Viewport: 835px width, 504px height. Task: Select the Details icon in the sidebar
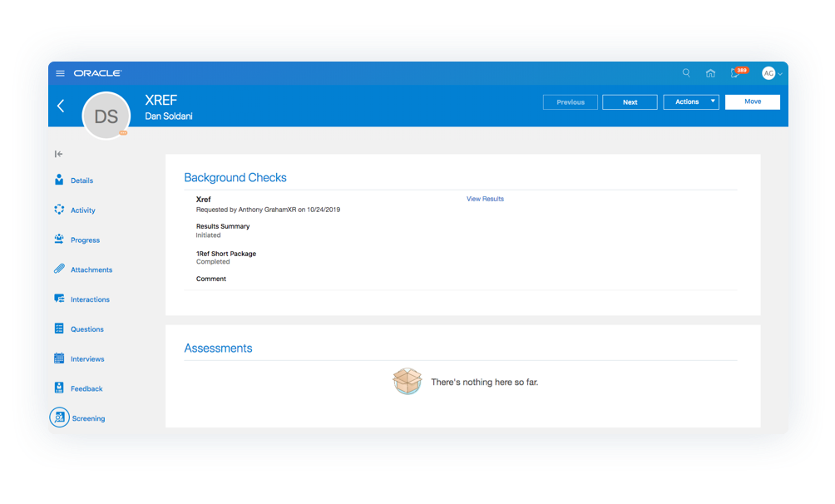(x=59, y=180)
